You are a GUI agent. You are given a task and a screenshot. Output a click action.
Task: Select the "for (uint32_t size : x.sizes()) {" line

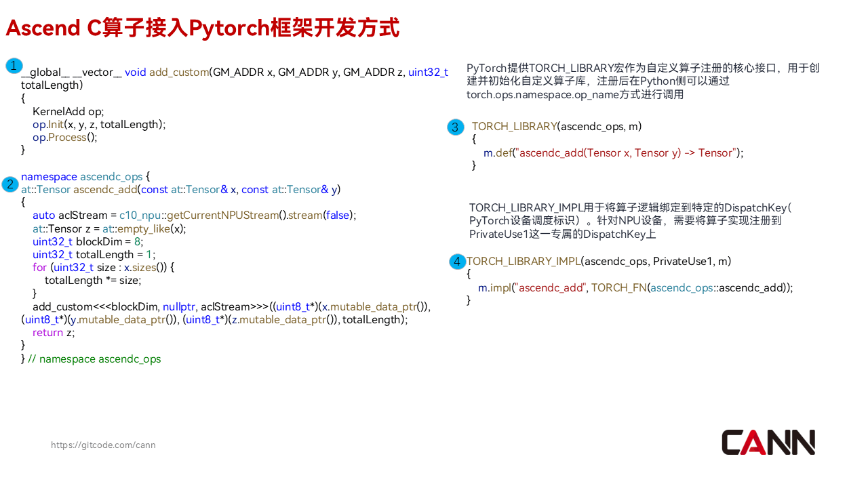(x=104, y=267)
